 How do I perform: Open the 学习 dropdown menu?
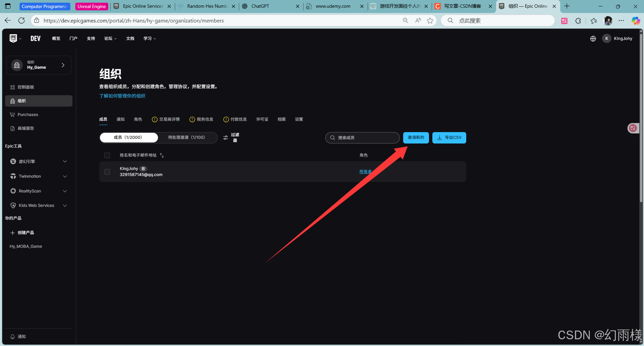point(150,39)
